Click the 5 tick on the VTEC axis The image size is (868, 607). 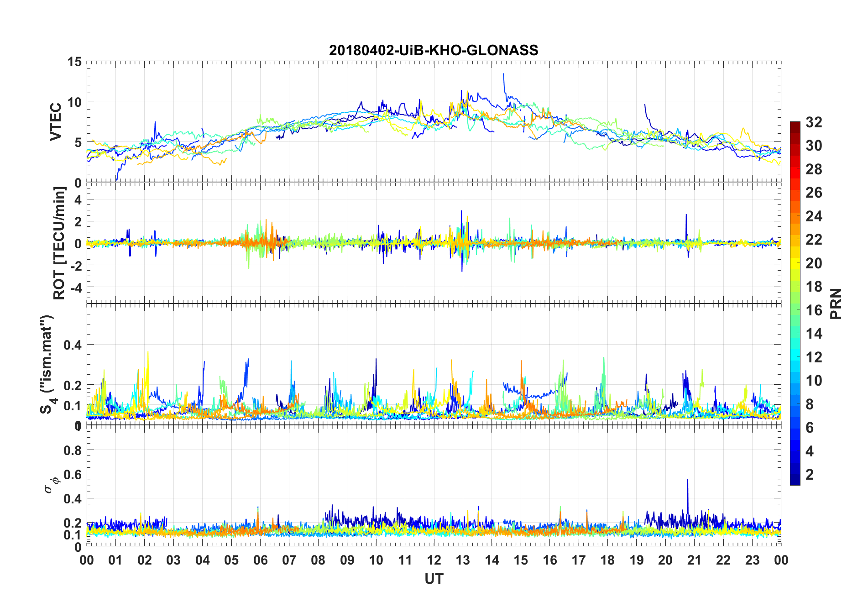pyautogui.click(x=78, y=142)
